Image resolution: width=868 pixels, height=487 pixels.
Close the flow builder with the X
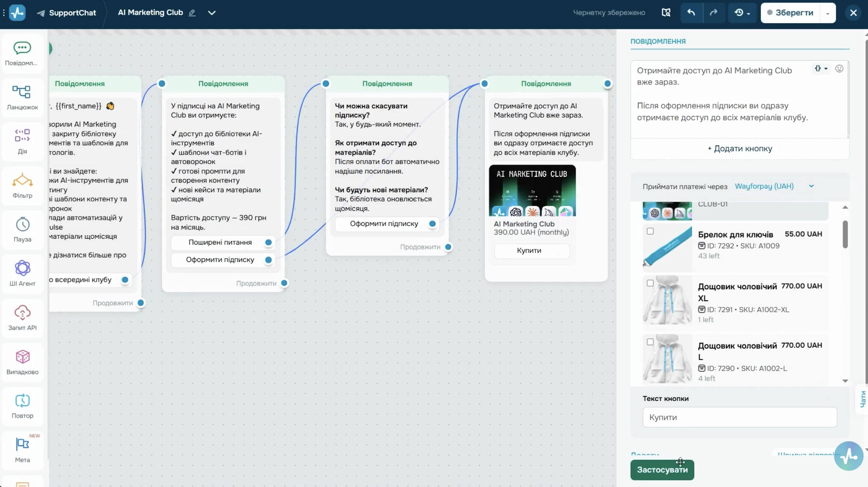(x=853, y=13)
